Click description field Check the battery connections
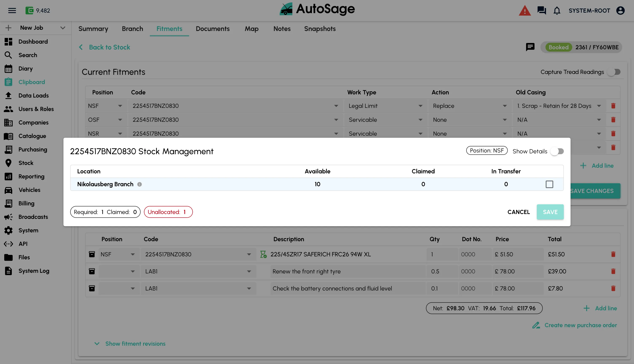Viewport: 634px width, 364px height. click(348, 289)
